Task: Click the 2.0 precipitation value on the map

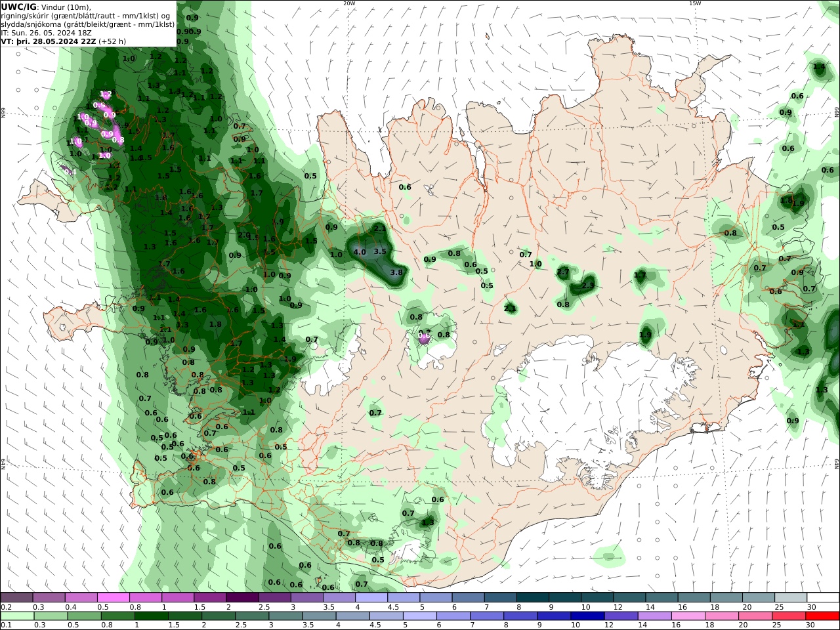Action: pos(244,235)
